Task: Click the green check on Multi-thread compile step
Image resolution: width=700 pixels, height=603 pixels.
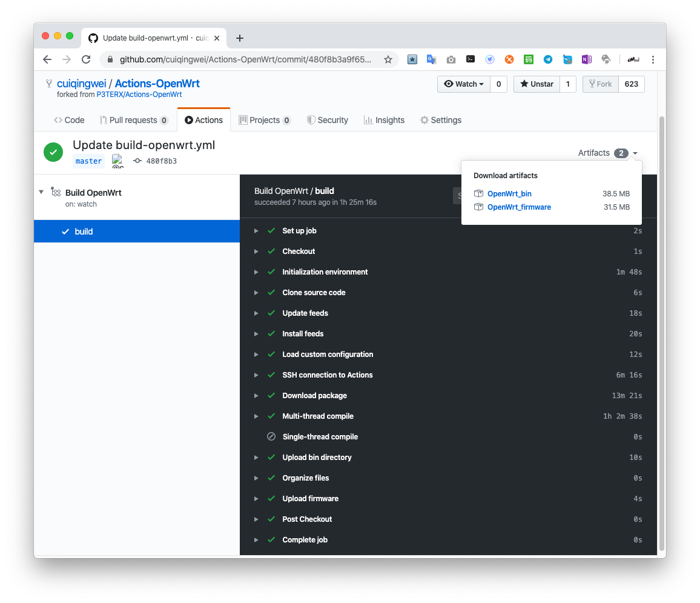Action: 271,416
